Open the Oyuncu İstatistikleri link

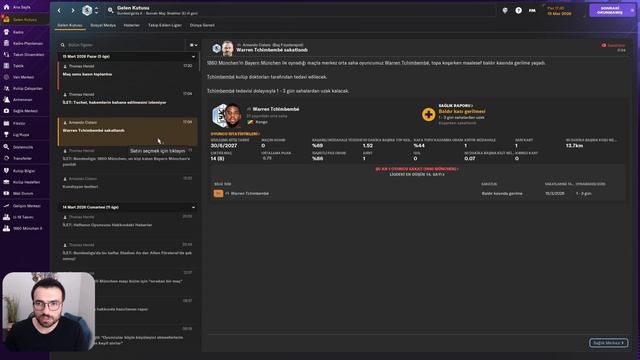tap(235, 134)
